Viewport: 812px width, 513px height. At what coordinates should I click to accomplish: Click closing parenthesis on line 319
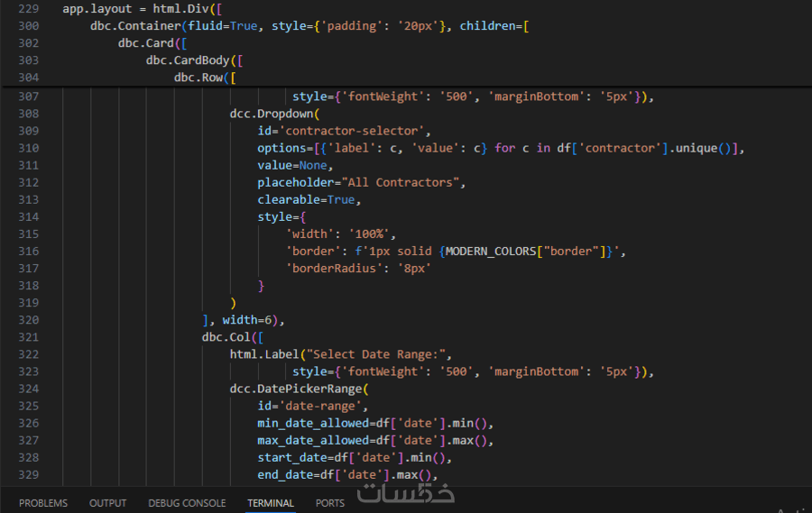coord(233,303)
